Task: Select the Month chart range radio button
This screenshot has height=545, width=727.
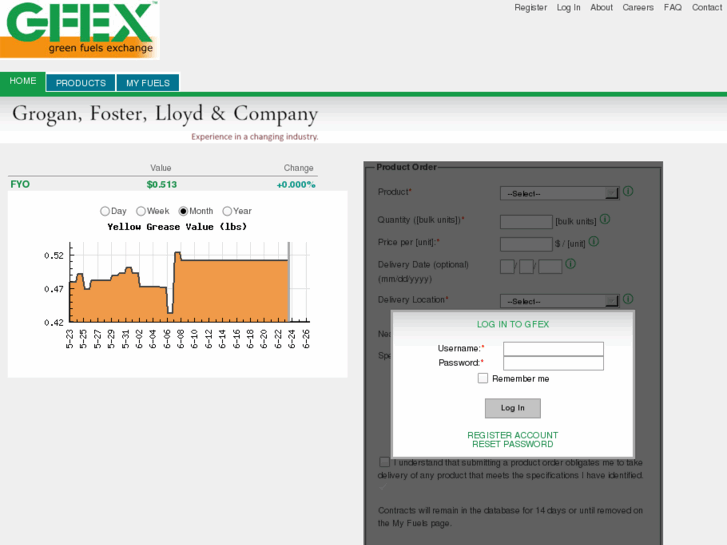Action: click(x=183, y=212)
